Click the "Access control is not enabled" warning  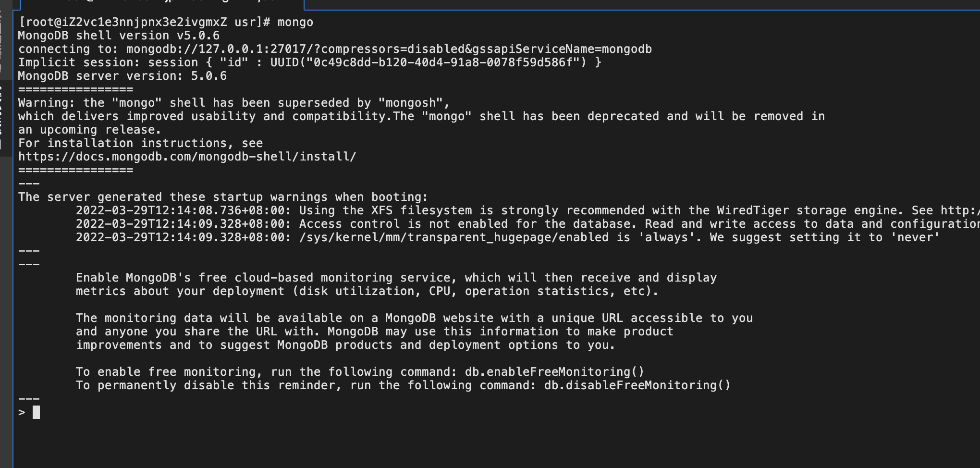click(x=404, y=224)
